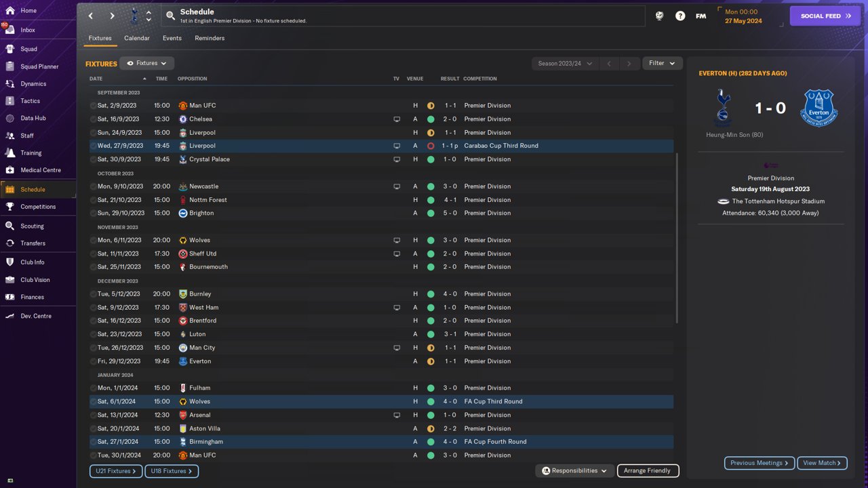Navigate back with the left arrow
The image size is (868, 488).
point(91,16)
